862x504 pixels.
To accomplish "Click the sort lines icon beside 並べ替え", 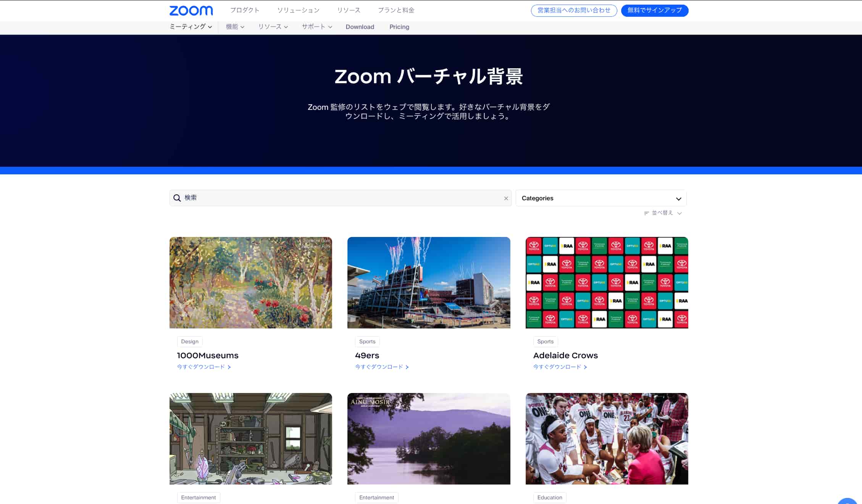I will coord(646,213).
